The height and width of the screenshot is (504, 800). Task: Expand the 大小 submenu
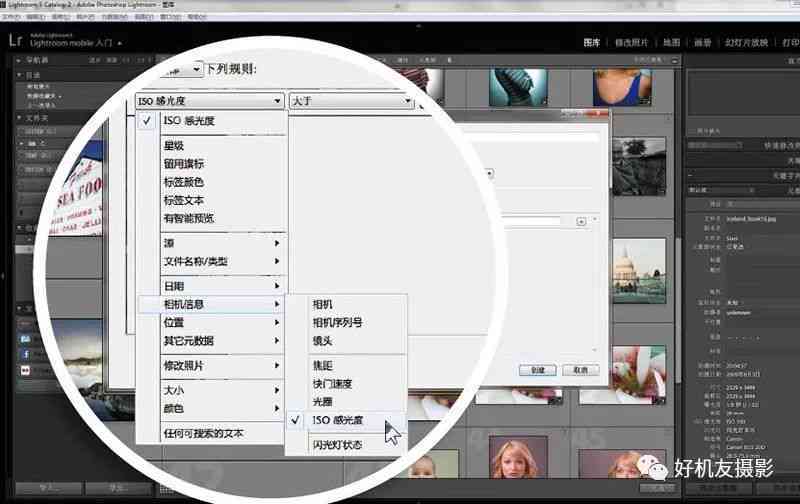point(223,390)
